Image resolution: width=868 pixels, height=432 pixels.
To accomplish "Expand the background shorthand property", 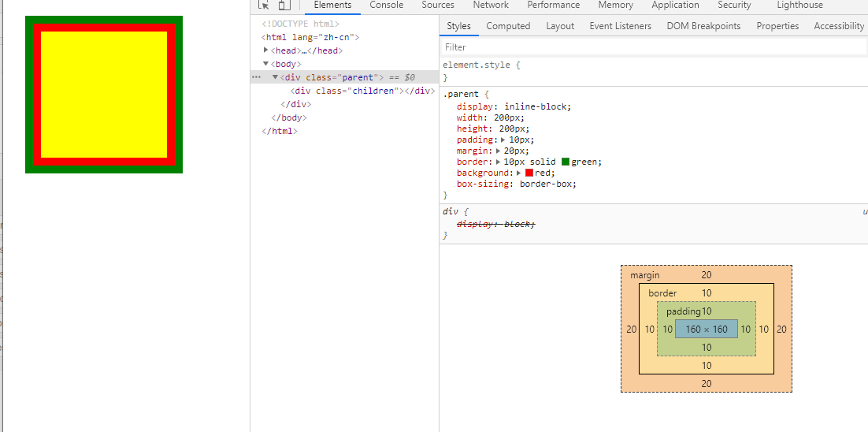I will 519,173.
